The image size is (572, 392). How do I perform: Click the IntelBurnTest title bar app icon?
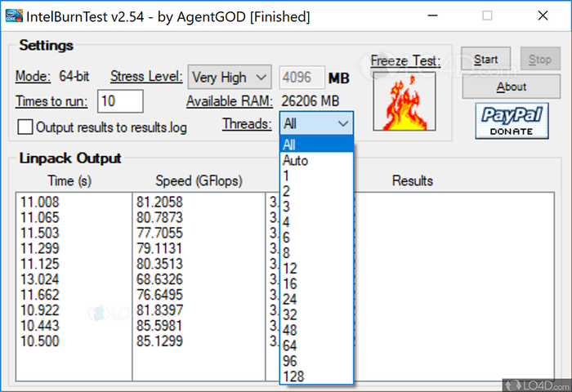coord(14,16)
